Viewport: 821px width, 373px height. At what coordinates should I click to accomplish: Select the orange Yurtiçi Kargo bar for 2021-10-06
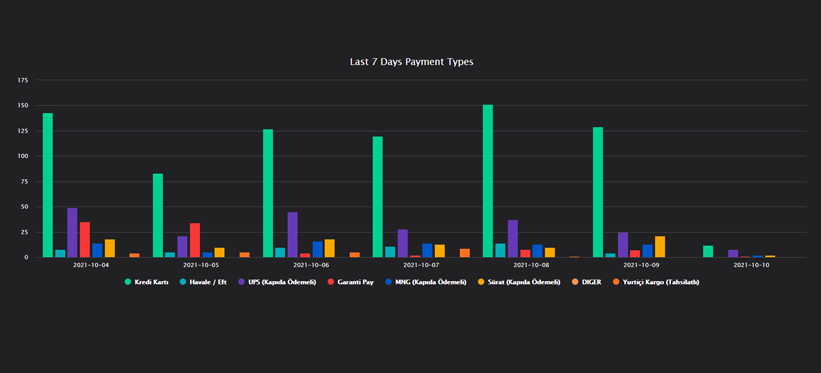tap(354, 255)
